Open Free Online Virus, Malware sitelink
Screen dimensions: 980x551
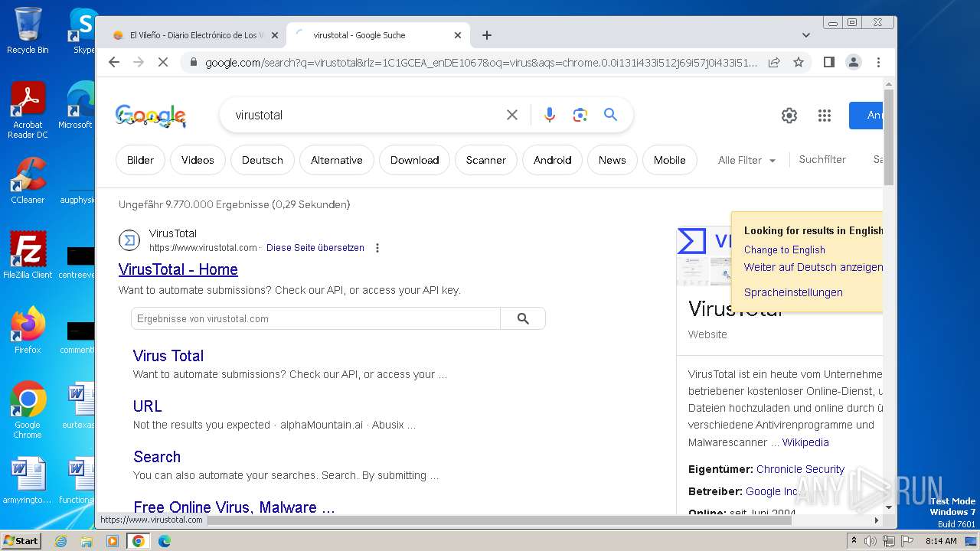click(x=234, y=507)
